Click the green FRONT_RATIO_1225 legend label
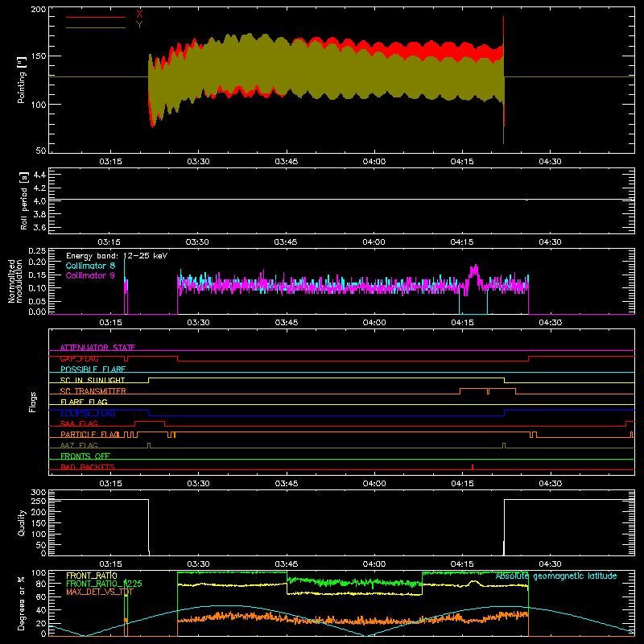 (x=104, y=584)
